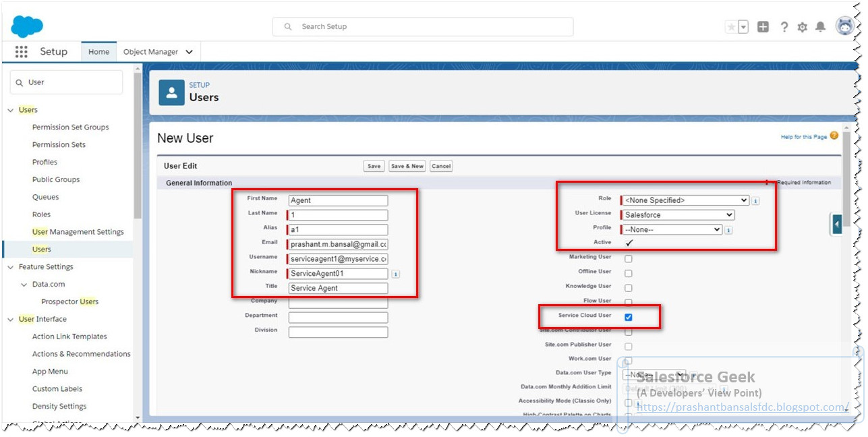The width and height of the screenshot is (868, 437).
Task: Open the favorites list dropdown arrow
Action: coord(743,27)
